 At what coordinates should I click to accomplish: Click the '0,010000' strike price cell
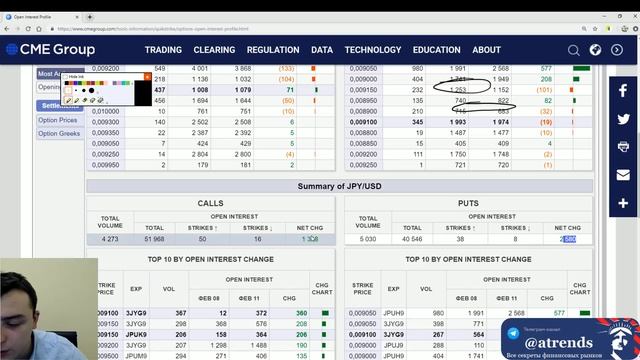coord(105,111)
